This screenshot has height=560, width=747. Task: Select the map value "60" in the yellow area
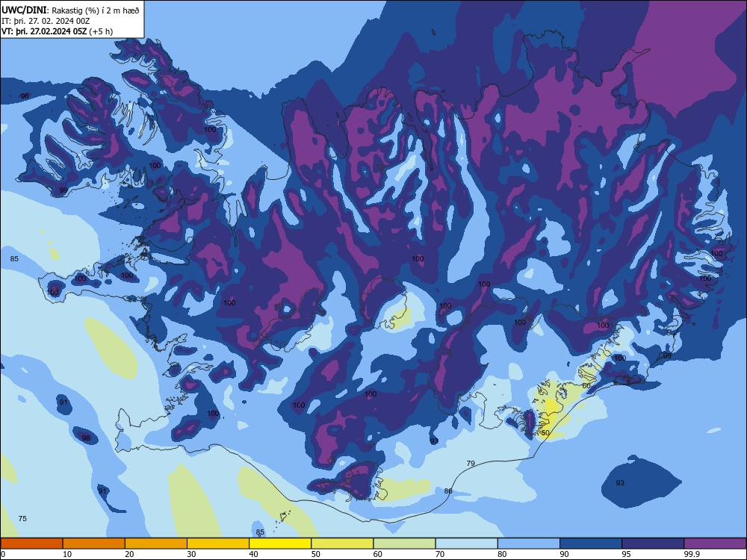(x=586, y=386)
